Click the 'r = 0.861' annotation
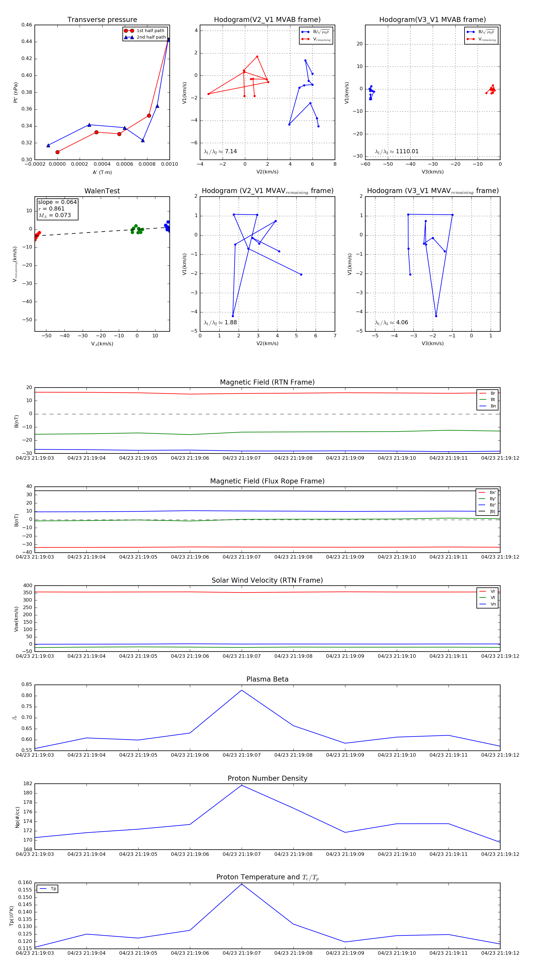Screen dimensions: 535x980 [x=51, y=208]
